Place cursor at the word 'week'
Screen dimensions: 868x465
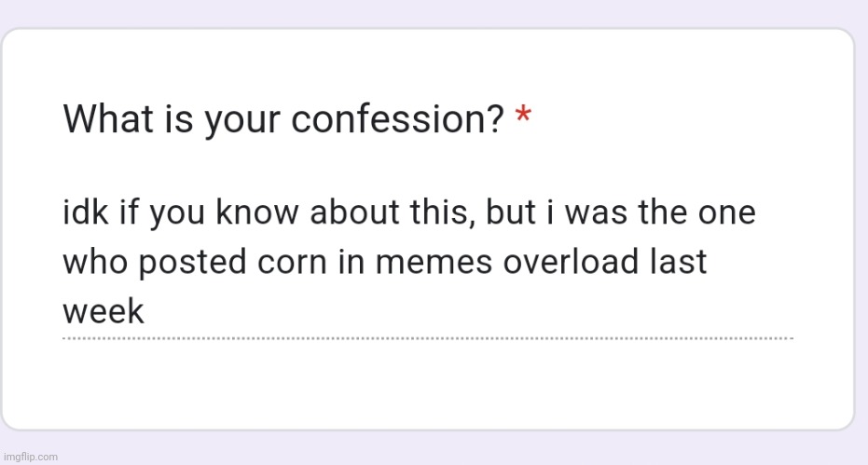[x=103, y=311]
